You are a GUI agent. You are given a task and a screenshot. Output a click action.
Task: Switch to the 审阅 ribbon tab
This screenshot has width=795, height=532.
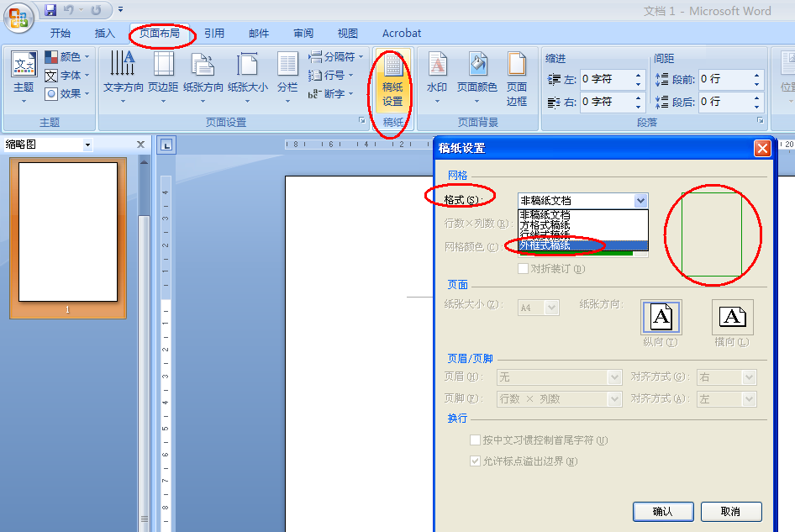click(x=303, y=33)
